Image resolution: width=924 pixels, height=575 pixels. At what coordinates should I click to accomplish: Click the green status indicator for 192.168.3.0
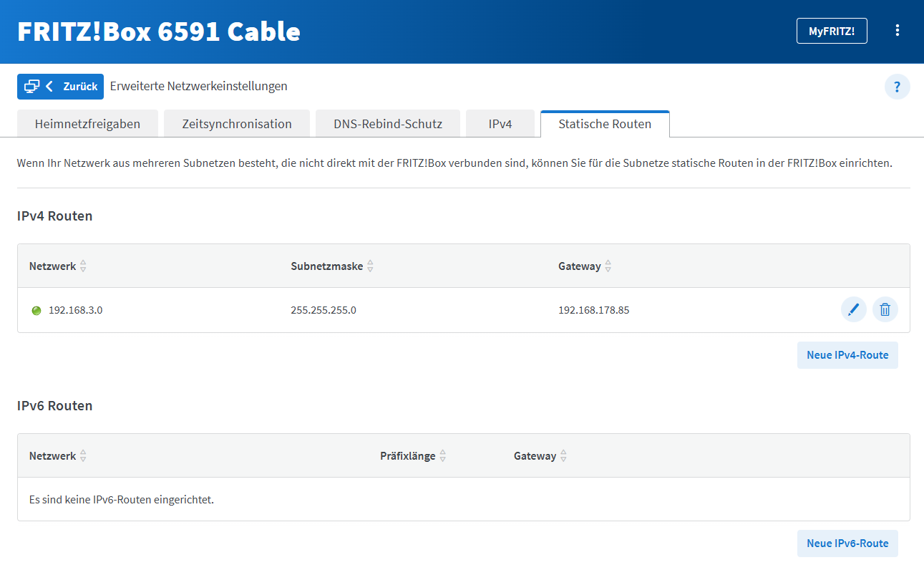pos(37,311)
